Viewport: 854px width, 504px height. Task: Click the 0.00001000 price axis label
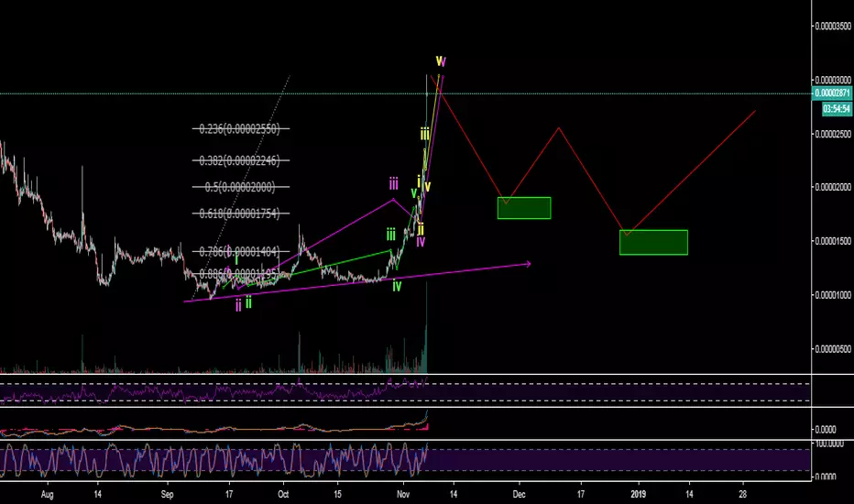click(833, 295)
